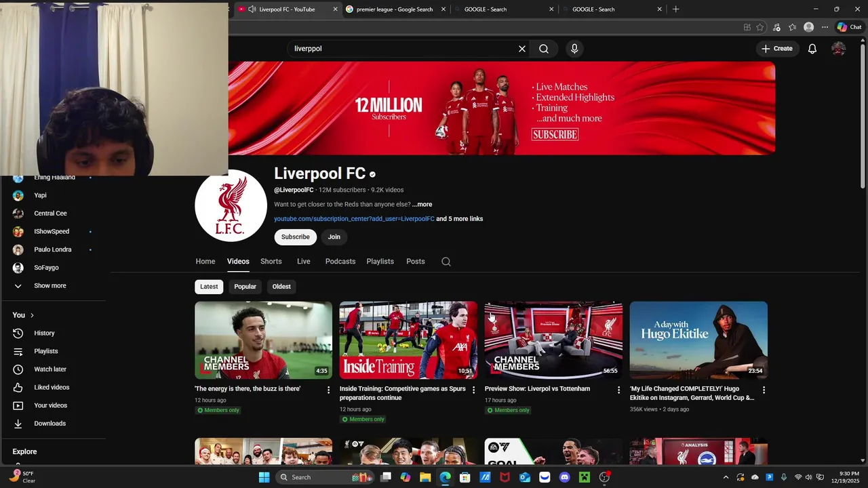Clear the YouTube search box text
Viewport: 868px width, 488px height.
click(x=522, y=49)
